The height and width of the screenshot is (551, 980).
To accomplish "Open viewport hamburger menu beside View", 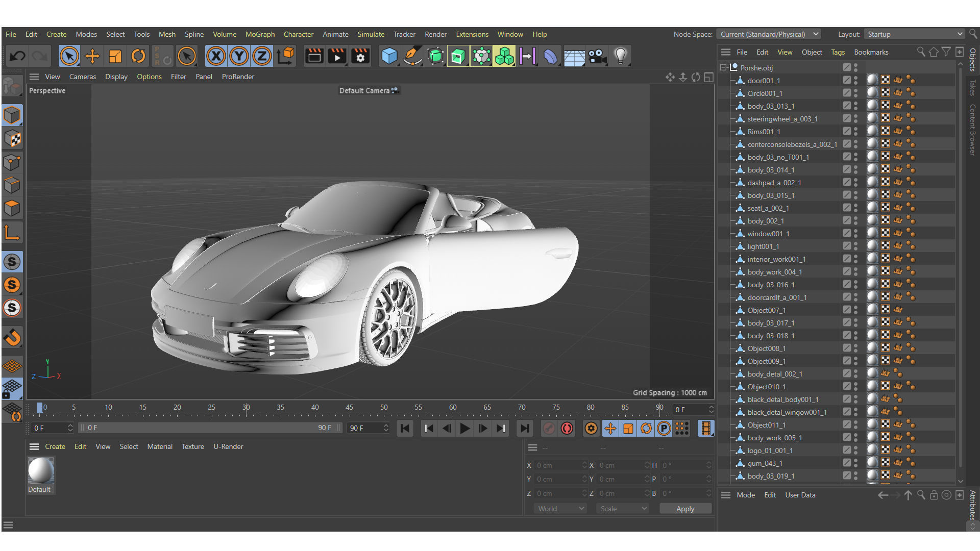I will pos(34,77).
